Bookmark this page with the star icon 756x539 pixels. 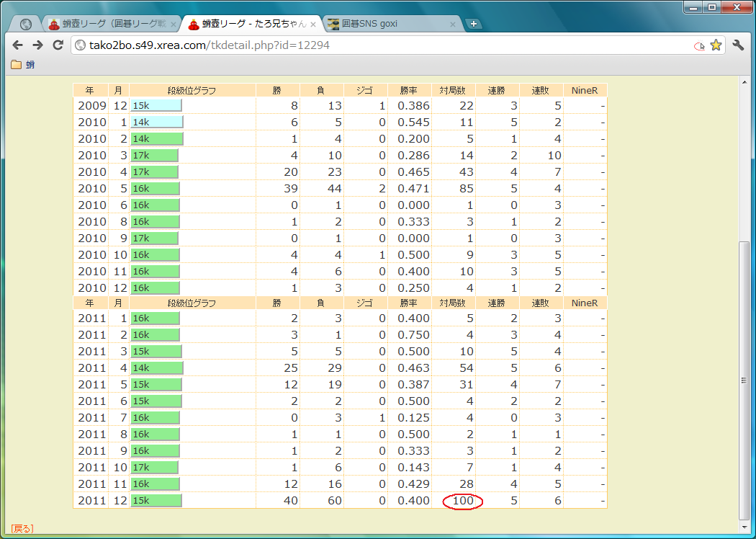[x=716, y=45]
